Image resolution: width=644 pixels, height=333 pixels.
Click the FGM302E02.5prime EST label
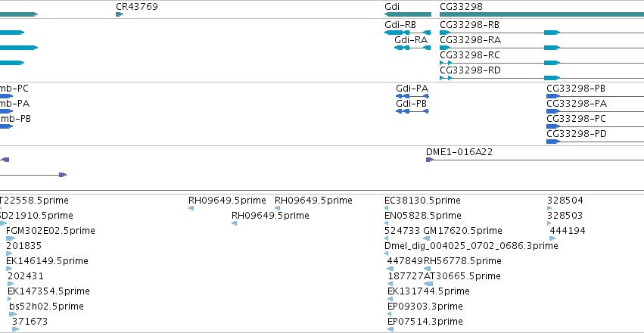[x=51, y=231]
